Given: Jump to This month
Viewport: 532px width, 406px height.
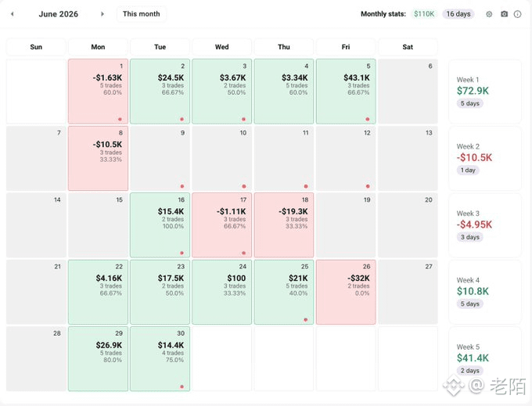Looking at the screenshot, I should coord(141,14).
